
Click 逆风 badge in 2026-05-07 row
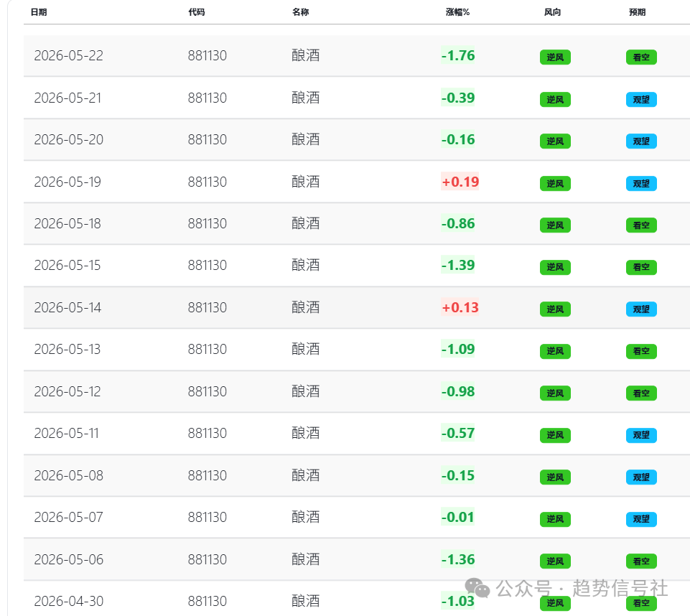(555, 519)
